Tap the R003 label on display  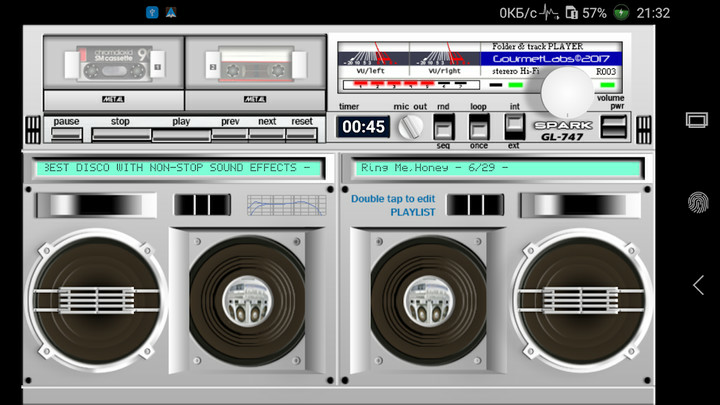[606, 72]
